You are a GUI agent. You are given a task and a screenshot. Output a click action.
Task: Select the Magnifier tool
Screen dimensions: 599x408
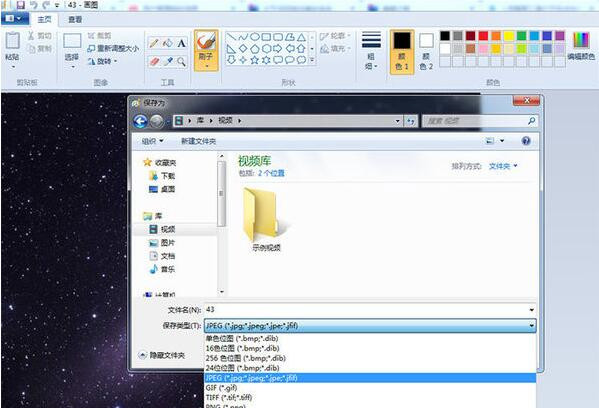[x=181, y=61]
